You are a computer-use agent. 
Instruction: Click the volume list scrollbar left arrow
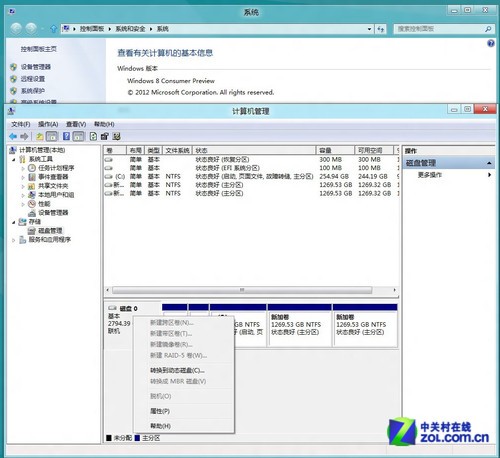pyautogui.click(x=108, y=290)
